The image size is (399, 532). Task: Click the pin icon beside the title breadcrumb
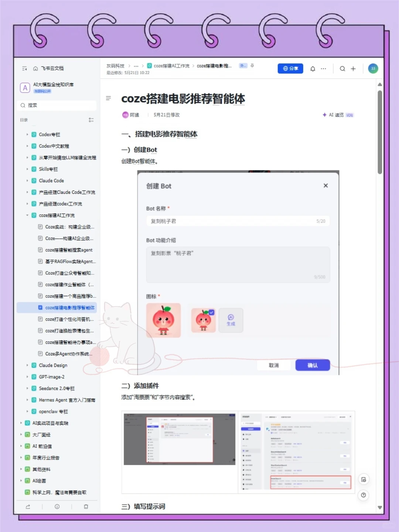point(252,66)
